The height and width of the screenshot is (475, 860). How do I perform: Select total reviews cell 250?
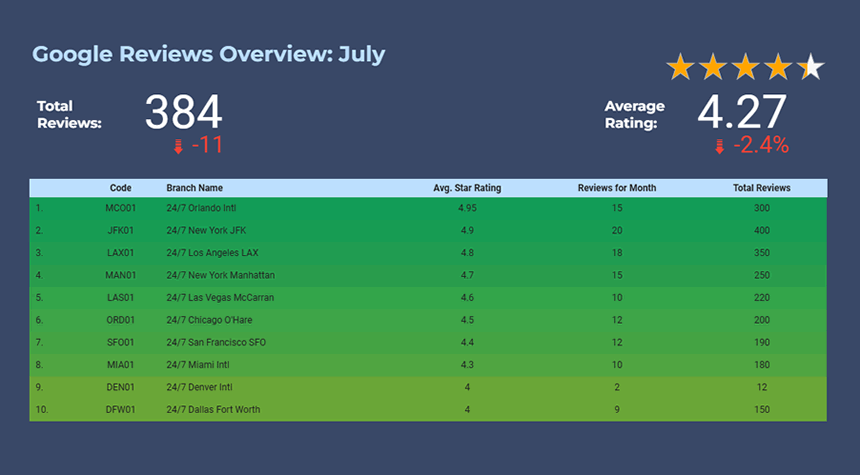tap(762, 275)
